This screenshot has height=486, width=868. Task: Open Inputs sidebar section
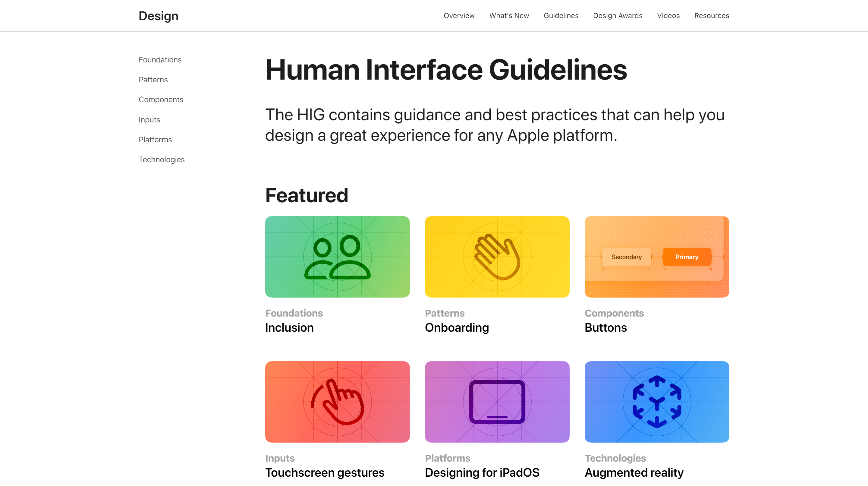(149, 120)
